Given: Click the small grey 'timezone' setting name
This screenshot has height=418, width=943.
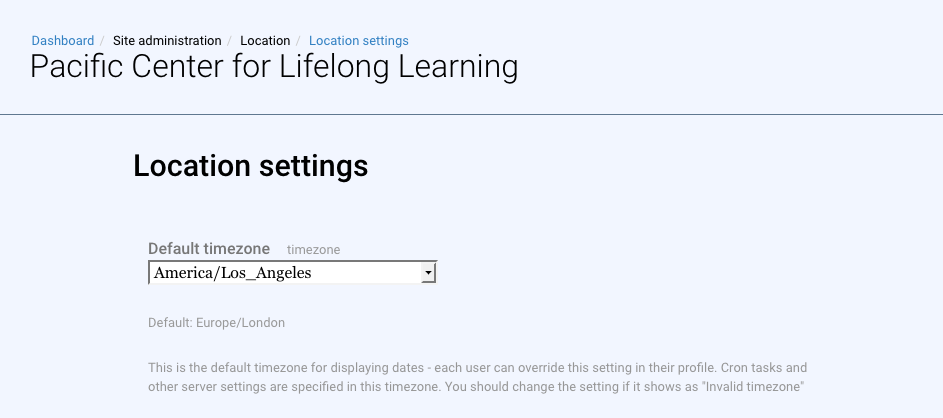Looking at the screenshot, I should click(x=314, y=249).
